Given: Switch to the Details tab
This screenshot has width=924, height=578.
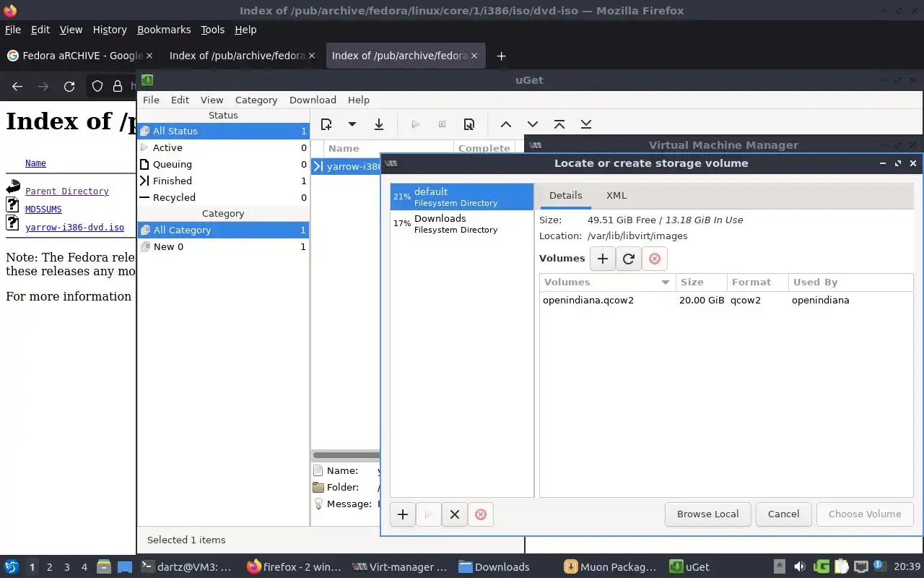Looking at the screenshot, I should click(x=565, y=196).
